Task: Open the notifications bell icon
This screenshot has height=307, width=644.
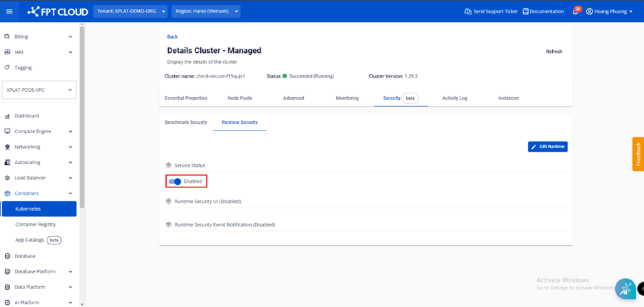Action: coord(575,12)
